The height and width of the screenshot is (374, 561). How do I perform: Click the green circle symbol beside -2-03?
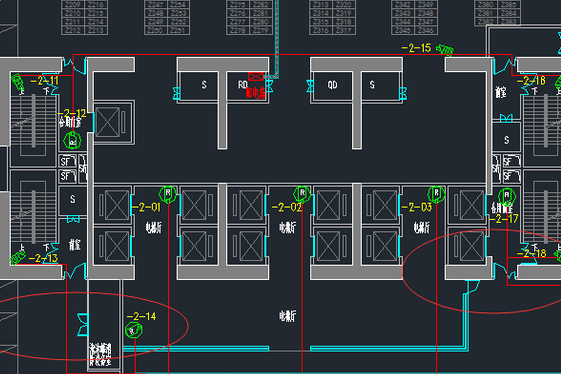coord(436,194)
